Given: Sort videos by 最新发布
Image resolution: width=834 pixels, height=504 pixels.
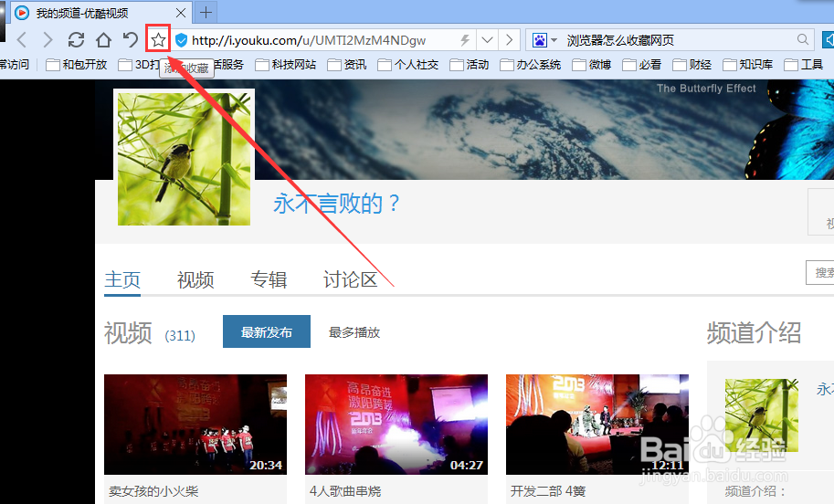Looking at the screenshot, I should coord(267,331).
